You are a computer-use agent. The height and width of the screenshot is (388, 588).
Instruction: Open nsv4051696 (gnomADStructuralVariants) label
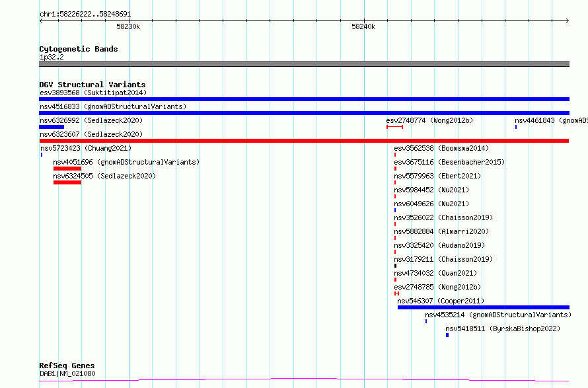(126, 162)
